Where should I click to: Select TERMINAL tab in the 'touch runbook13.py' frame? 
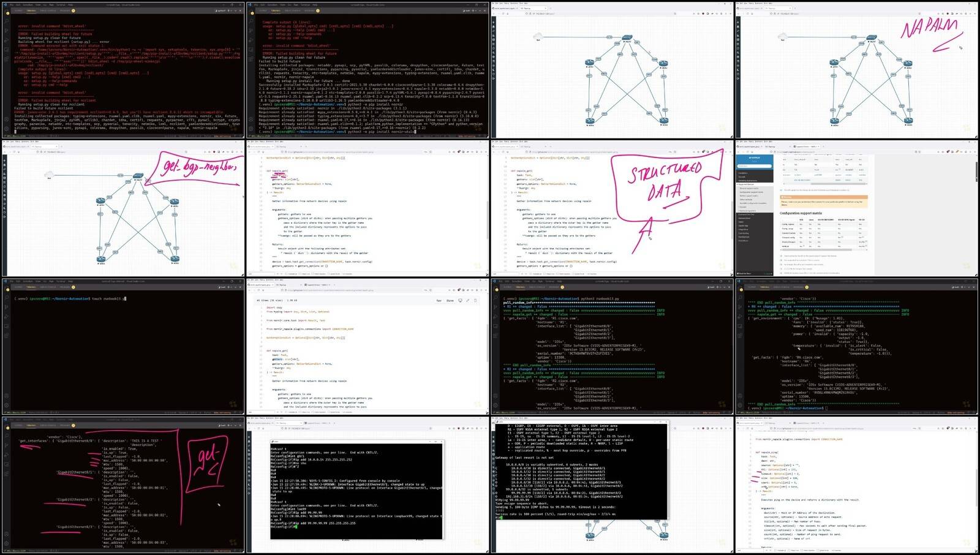coord(30,287)
